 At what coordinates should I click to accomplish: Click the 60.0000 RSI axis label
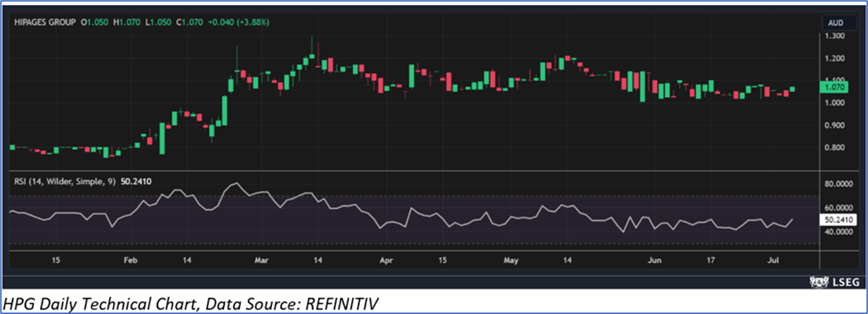838,208
